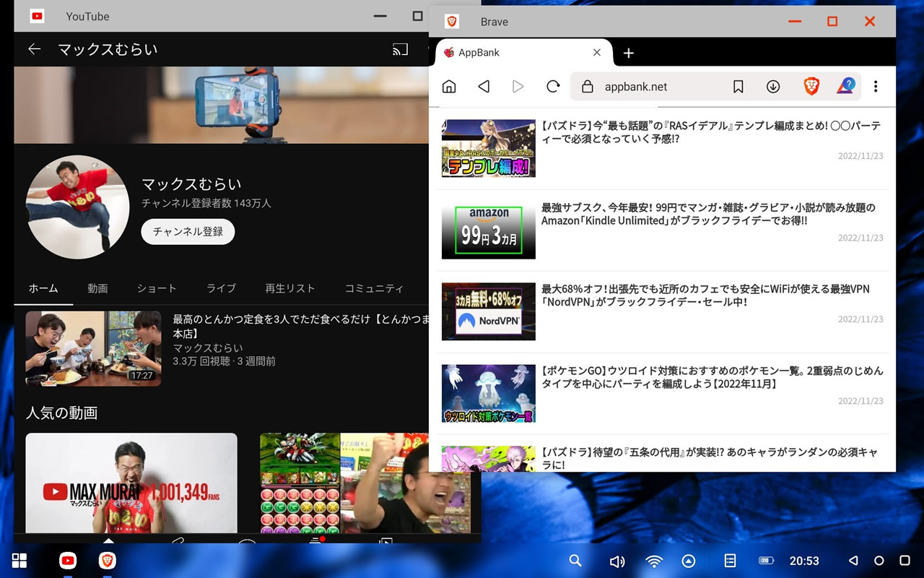This screenshot has height=578, width=924.
Task: Click the ウツロイド article thumbnail
Action: (489, 393)
